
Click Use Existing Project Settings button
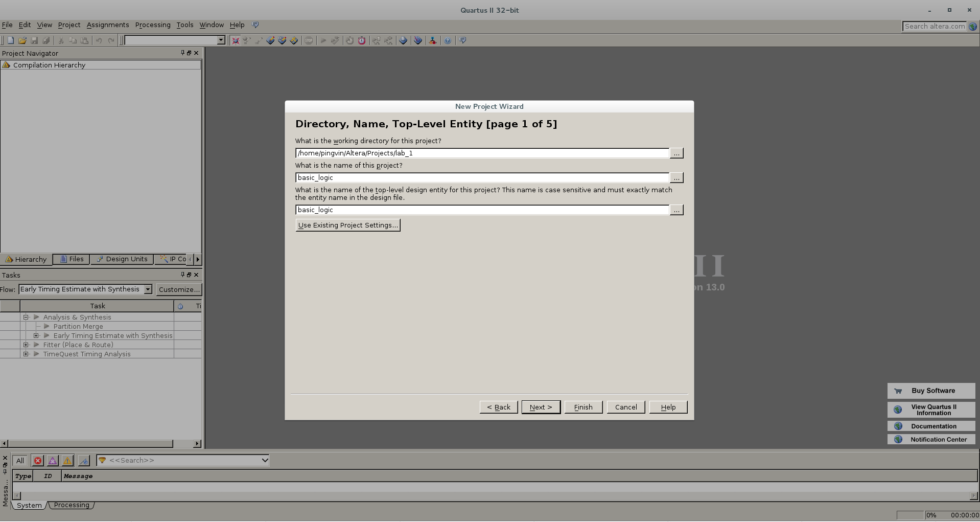348,225
